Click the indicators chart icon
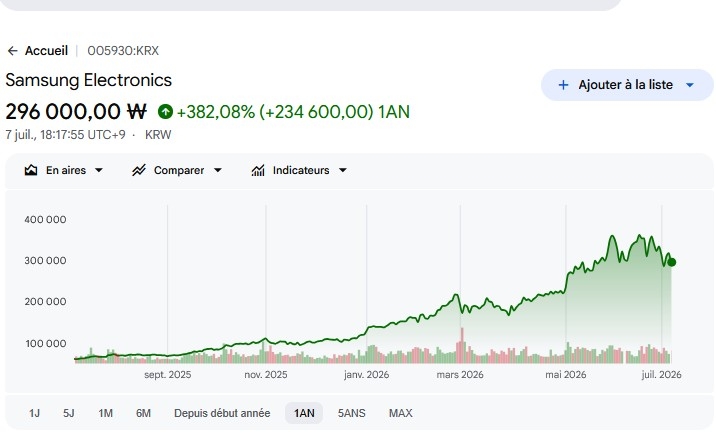The width and height of the screenshot is (716, 441). 258,170
